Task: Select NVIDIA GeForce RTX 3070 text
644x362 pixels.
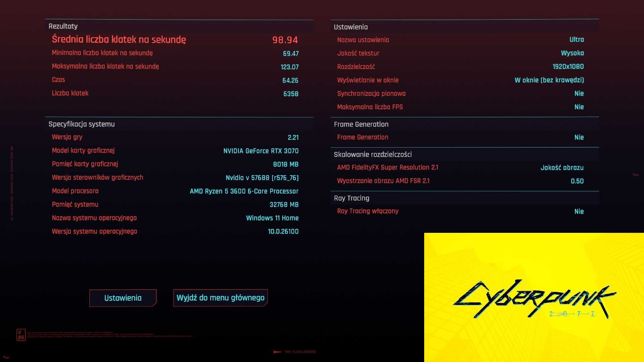Action: (261, 151)
